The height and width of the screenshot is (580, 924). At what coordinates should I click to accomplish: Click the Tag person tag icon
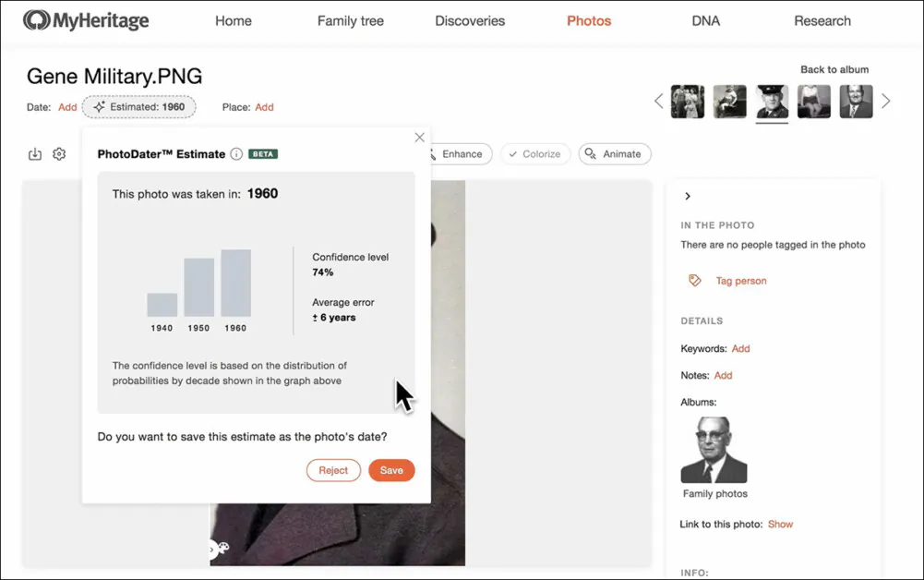pyautogui.click(x=695, y=281)
